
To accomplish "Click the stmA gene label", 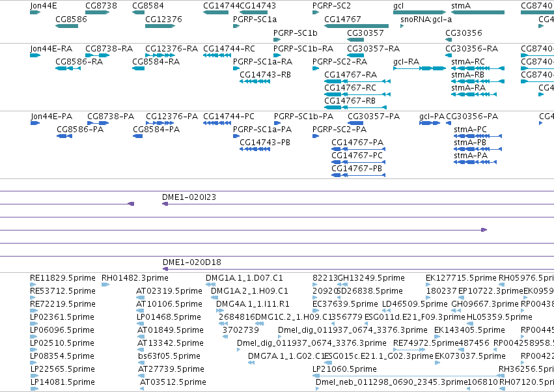I will click(461, 6).
